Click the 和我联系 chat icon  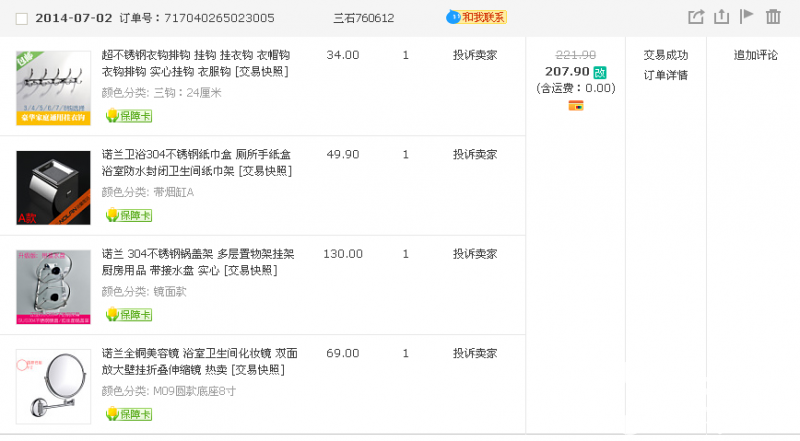[x=477, y=17]
